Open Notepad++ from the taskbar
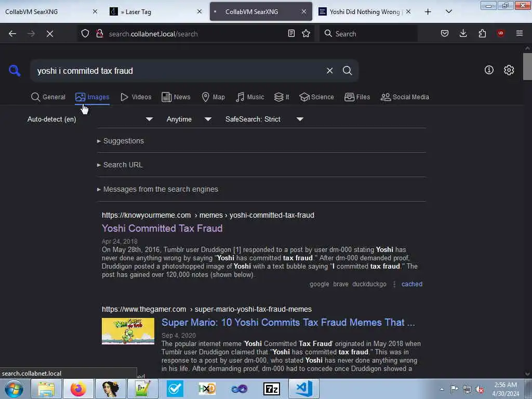 tap(142, 389)
